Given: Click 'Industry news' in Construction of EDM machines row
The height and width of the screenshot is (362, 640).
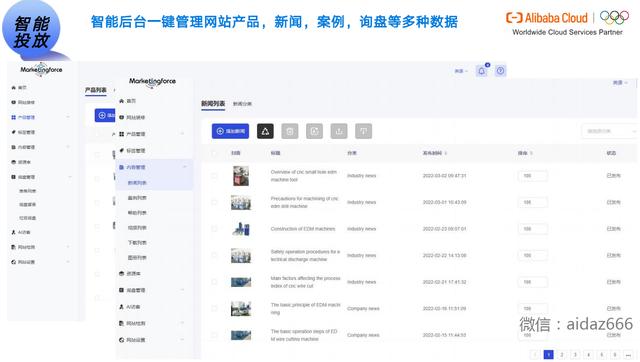Looking at the screenshot, I should 362,229.
